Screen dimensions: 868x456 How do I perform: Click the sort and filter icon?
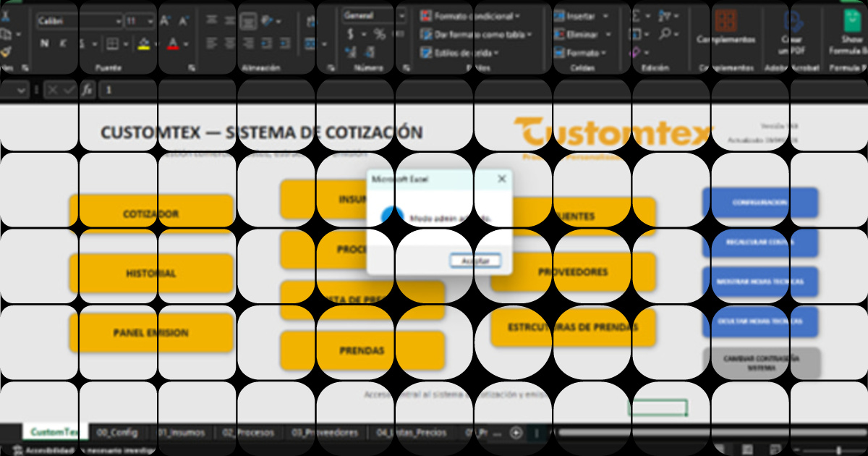pyautogui.click(x=665, y=16)
